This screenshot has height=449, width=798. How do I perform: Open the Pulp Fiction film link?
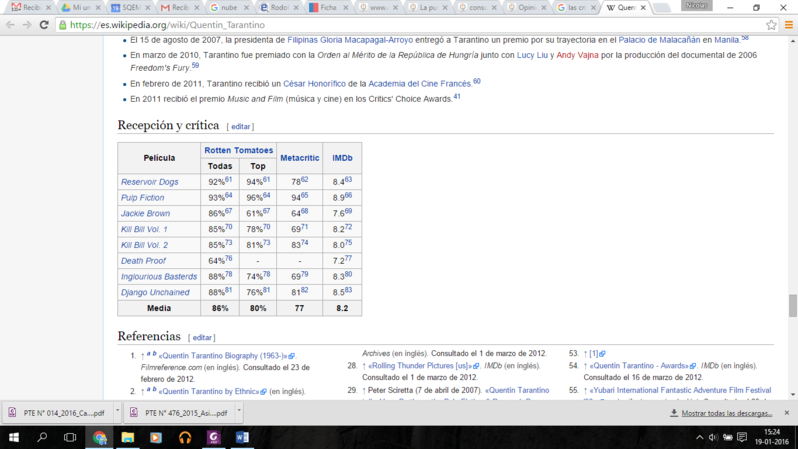tap(142, 198)
